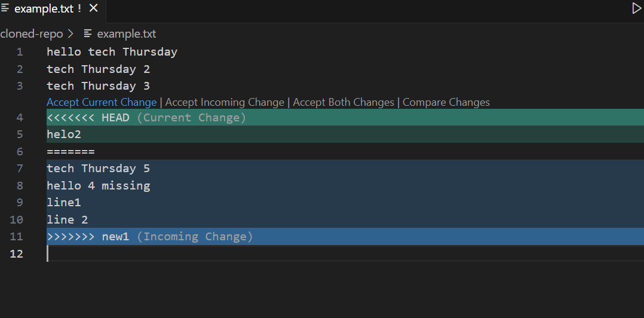
Task: Click the ======= separator line
Action: [70, 152]
